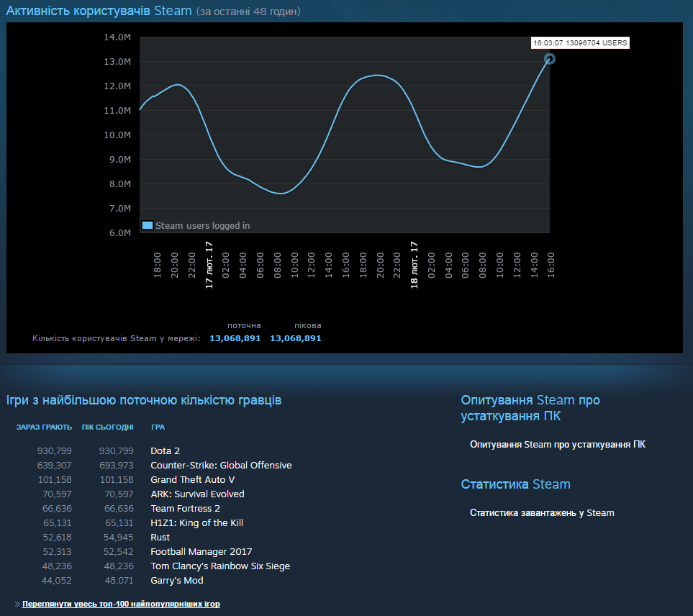Open Tom Clancy's Rainbow Six Siege link
Image resolution: width=693 pixels, height=616 pixels.
[x=220, y=566]
